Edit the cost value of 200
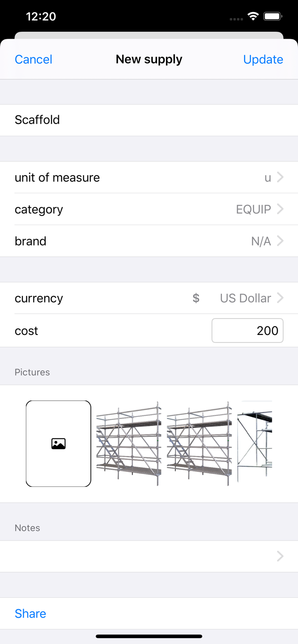Viewport: 298px width, 644px height. tap(247, 331)
